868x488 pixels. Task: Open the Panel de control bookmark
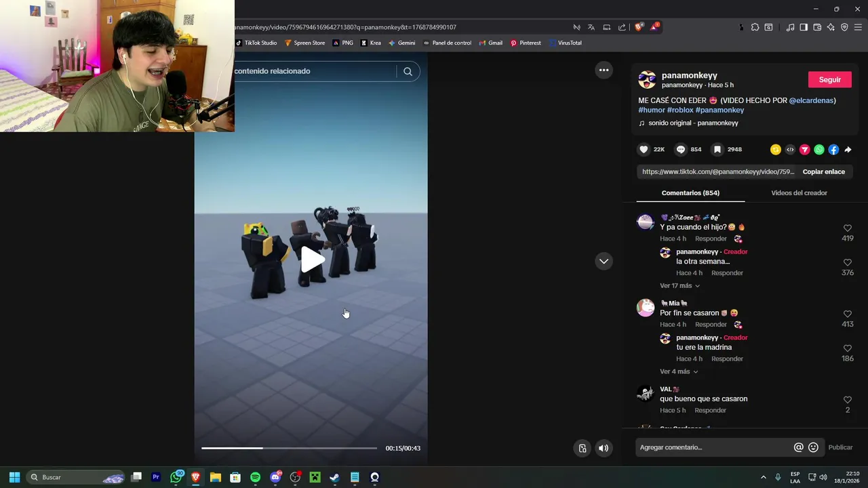447,43
